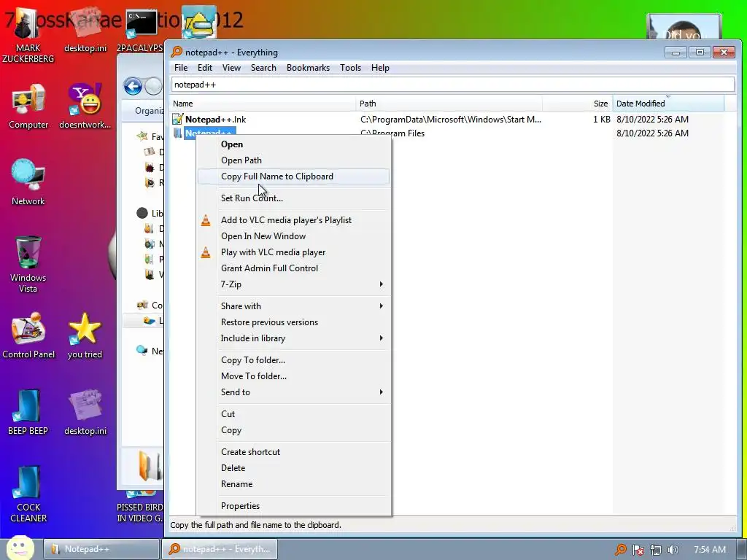747x560 pixels.
Task: Open the volume speaker tray icon
Action: 673,550
